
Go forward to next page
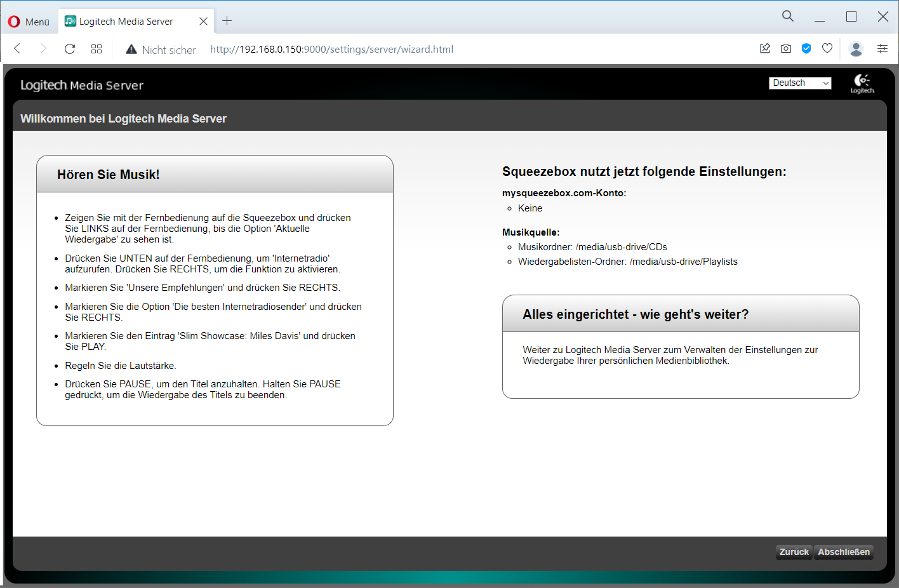43,49
